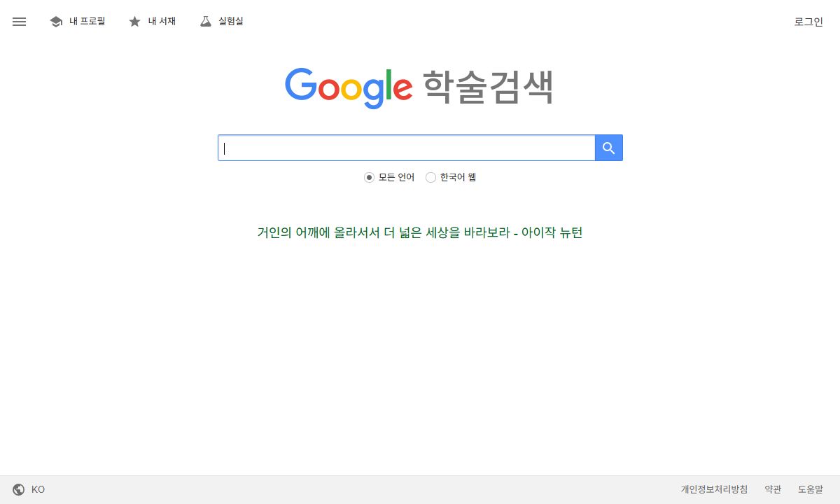This screenshot has width=840, height=504.
Task: Open 도움말 footer link
Action: [811, 490]
